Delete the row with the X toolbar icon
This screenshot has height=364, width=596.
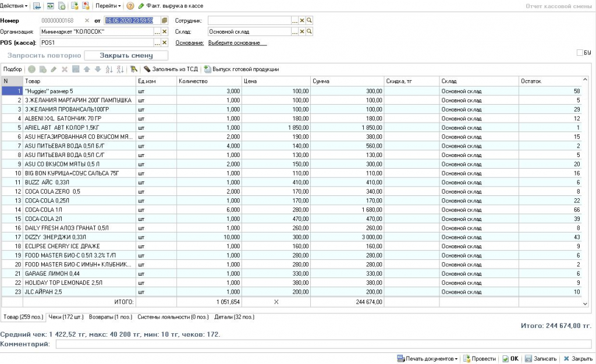65,69
